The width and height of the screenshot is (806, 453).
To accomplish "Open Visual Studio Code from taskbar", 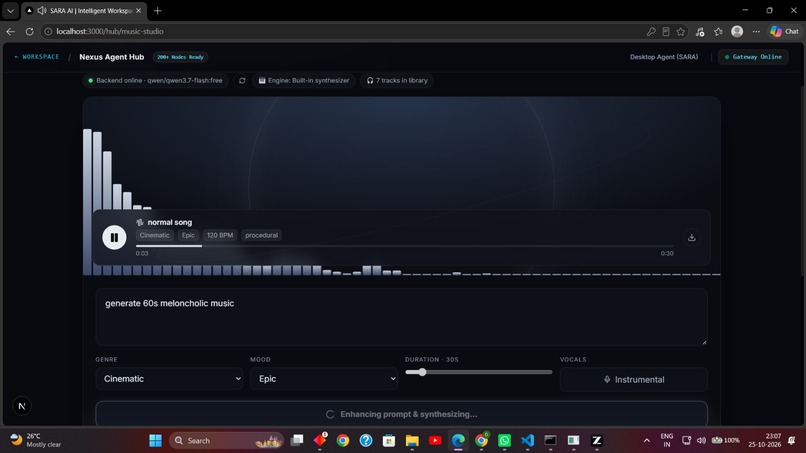I will click(527, 441).
